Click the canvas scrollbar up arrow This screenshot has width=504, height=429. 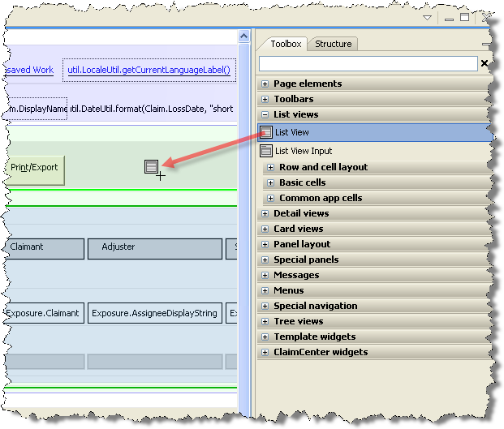(x=243, y=36)
